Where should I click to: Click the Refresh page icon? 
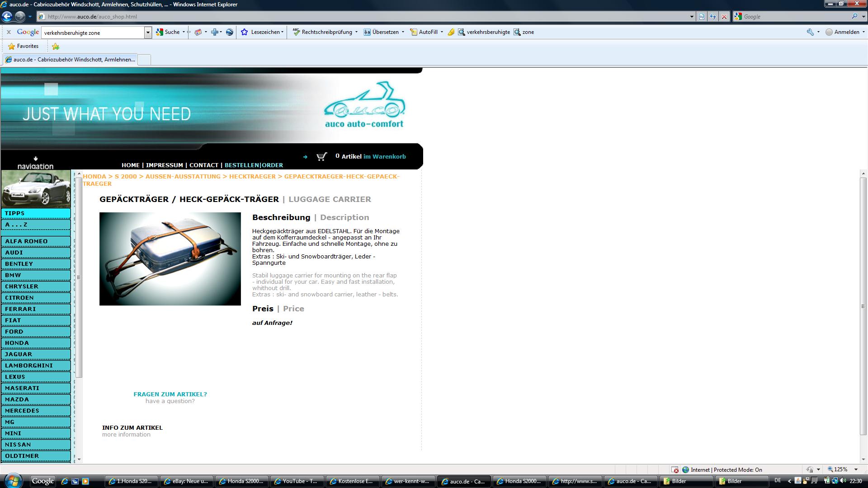point(713,17)
